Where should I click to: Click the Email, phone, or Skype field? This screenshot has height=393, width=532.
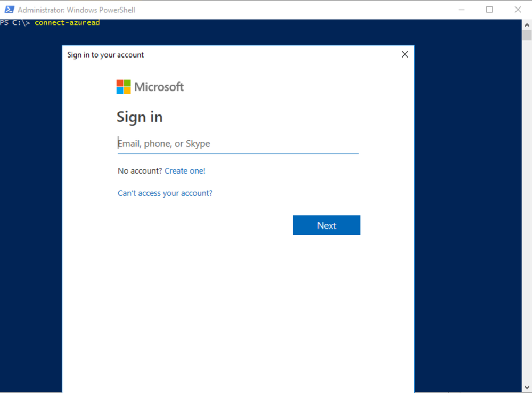click(x=238, y=144)
